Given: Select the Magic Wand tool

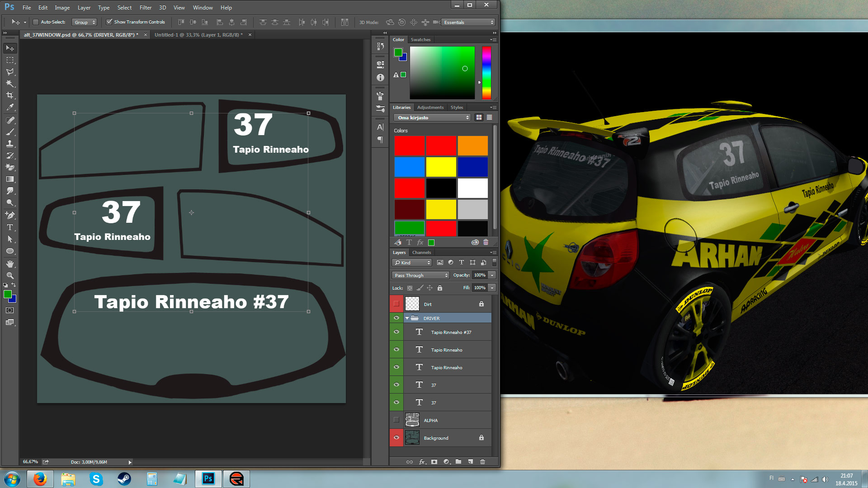Looking at the screenshot, I should tap(10, 83).
